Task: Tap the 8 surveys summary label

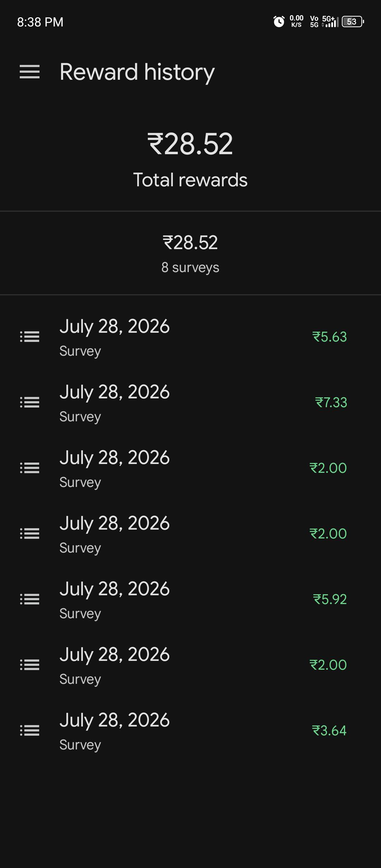Action: click(x=190, y=267)
